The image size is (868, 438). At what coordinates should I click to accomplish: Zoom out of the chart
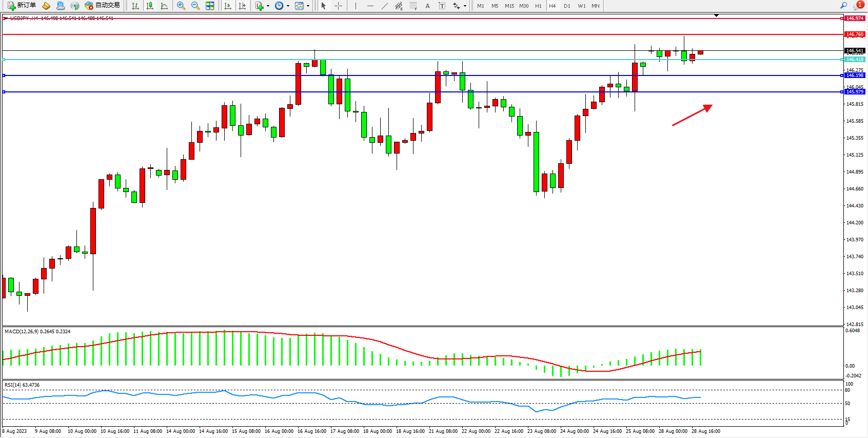195,6
